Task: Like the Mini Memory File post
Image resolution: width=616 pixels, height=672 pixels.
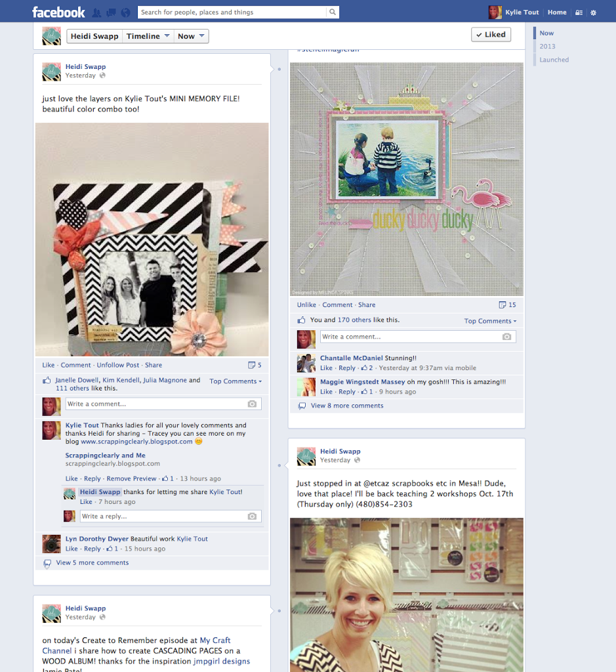Action: (49, 366)
